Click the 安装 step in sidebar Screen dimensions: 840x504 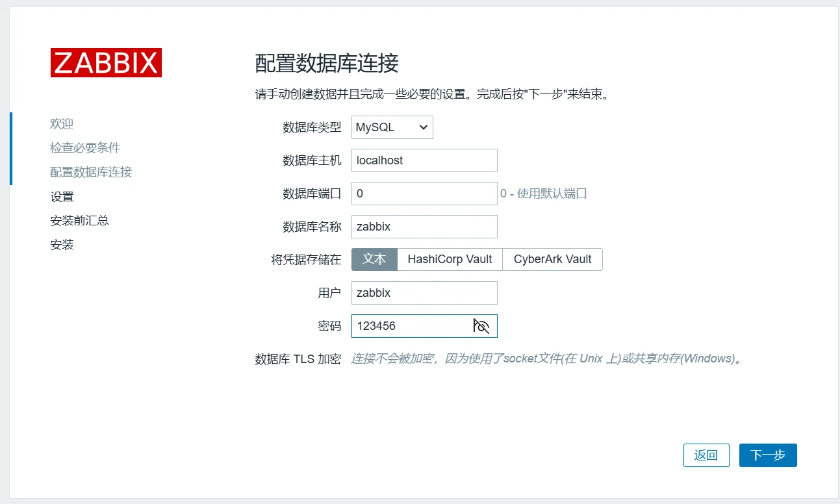click(x=62, y=245)
